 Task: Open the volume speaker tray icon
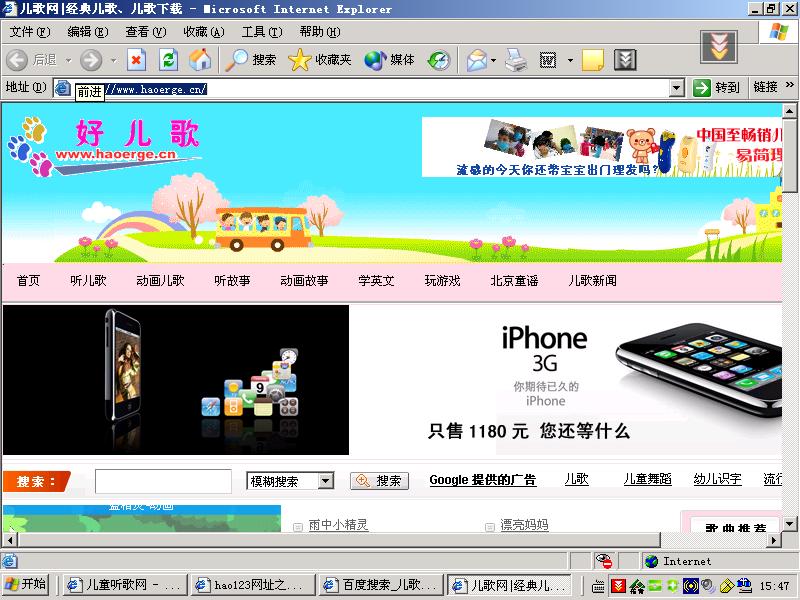pyautogui.click(x=708, y=586)
